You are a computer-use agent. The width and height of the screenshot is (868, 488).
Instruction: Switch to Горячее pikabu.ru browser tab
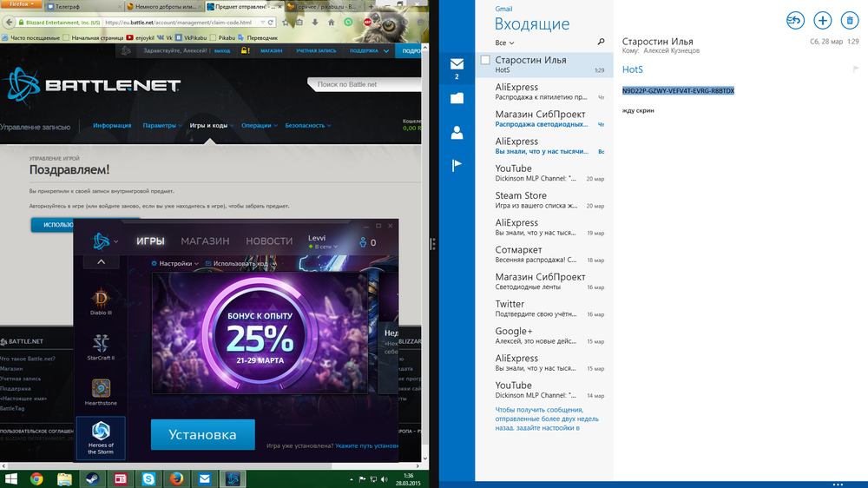tap(325, 7)
